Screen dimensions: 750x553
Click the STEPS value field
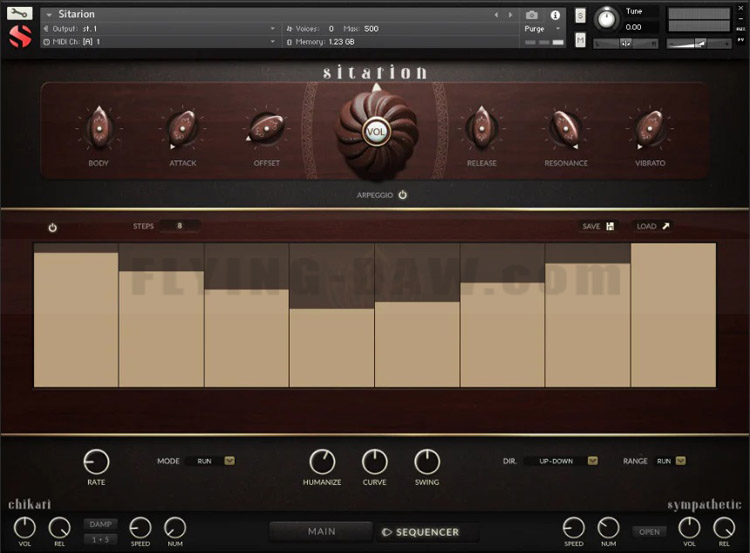[x=179, y=226]
